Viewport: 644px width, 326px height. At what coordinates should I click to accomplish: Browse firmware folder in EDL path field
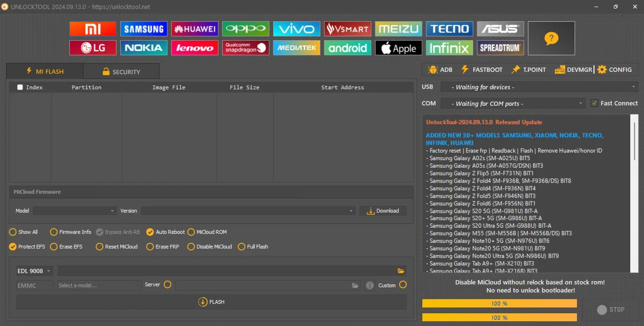(401, 271)
